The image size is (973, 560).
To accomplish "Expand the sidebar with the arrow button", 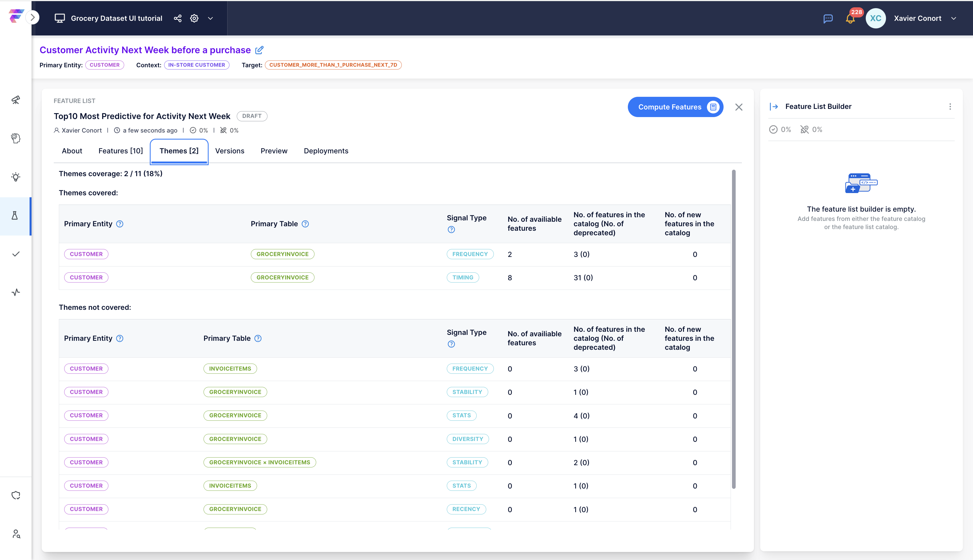I will [x=33, y=17].
